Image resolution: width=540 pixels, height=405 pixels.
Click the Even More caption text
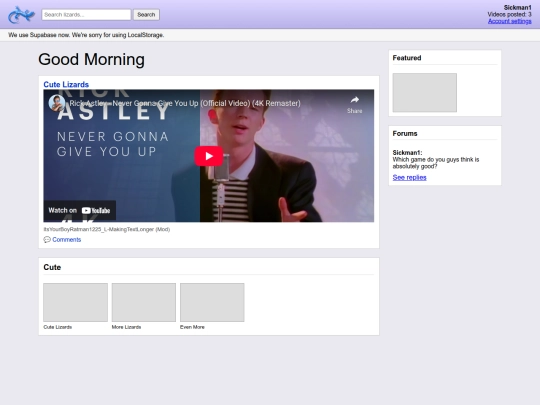pyautogui.click(x=192, y=327)
